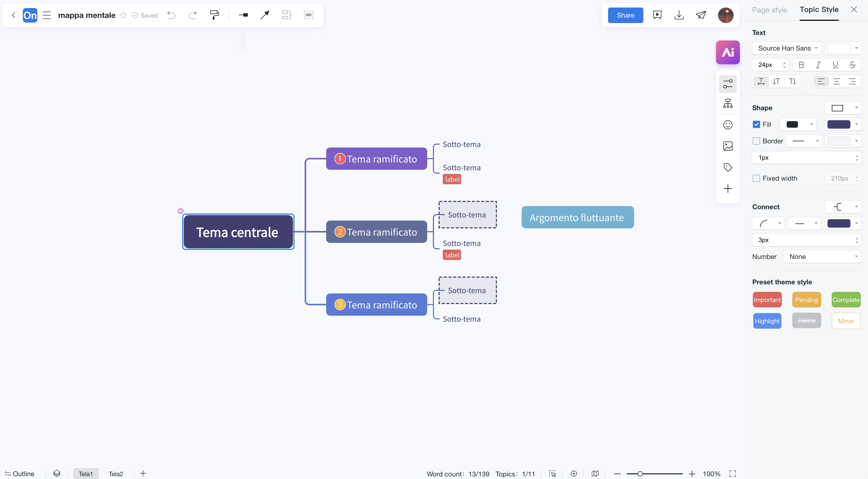The width and height of the screenshot is (868, 479).
Task: Redo the last action
Action: (x=193, y=15)
